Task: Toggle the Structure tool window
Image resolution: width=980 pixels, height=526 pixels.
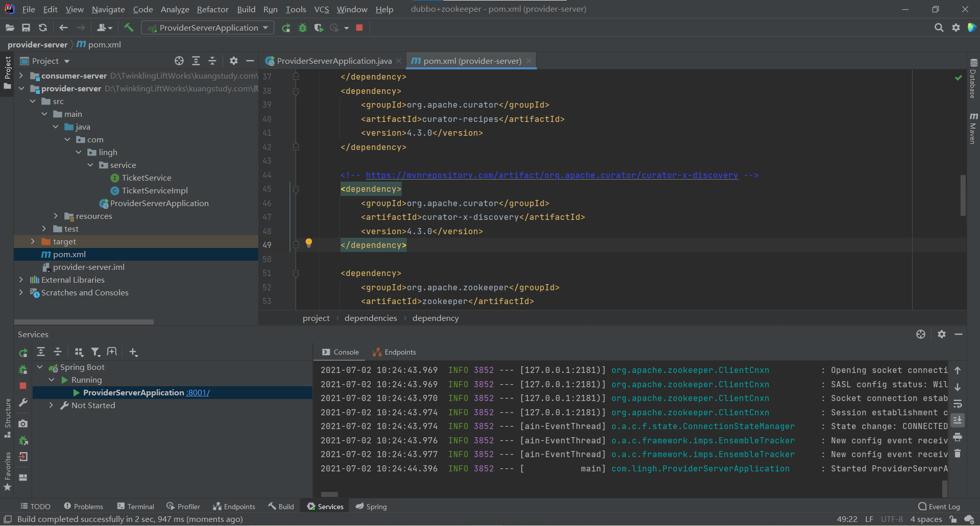Action: [7, 418]
